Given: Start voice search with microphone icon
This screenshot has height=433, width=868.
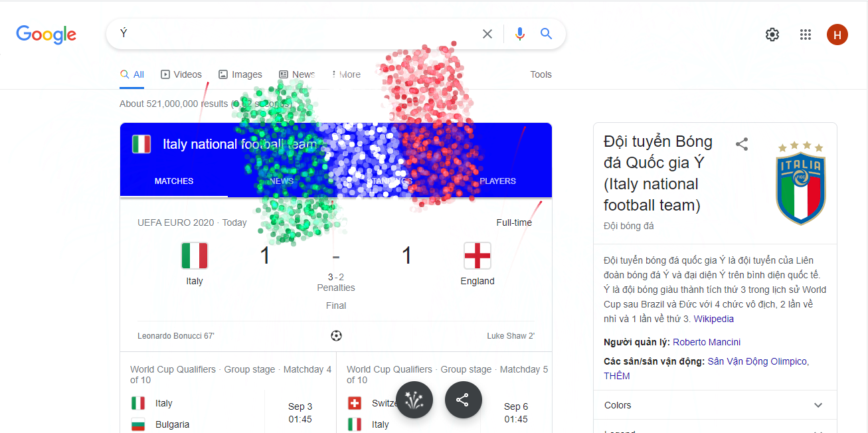Looking at the screenshot, I should click(520, 34).
